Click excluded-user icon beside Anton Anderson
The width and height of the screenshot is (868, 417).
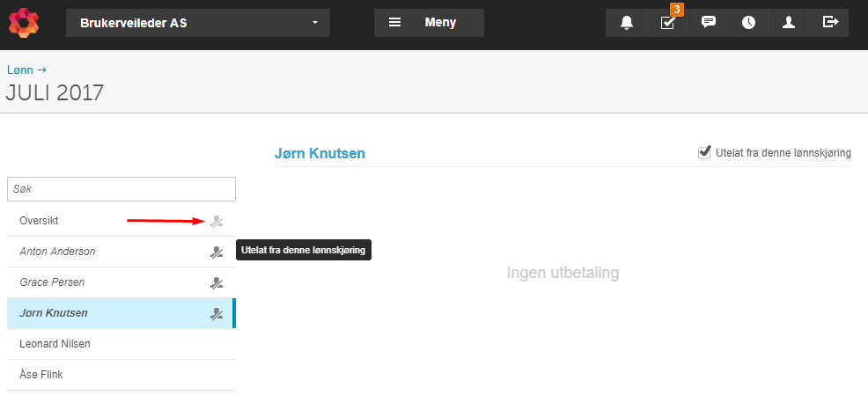pos(217,252)
